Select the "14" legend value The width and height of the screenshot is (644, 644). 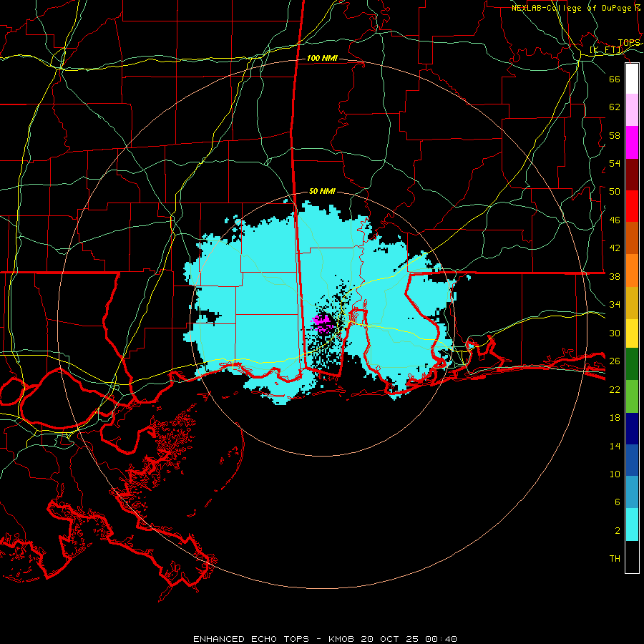coord(615,446)
